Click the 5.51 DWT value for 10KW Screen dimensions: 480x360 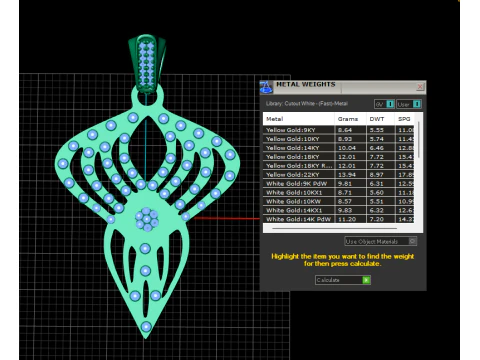pos(376,201)
